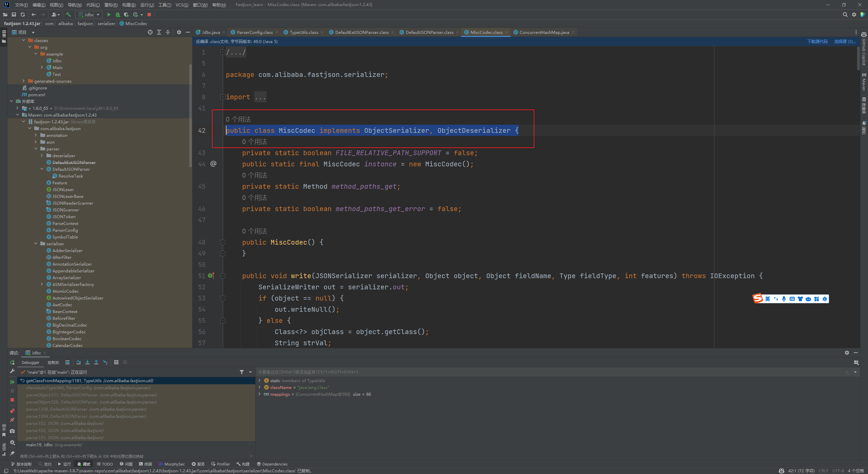Click the green Debug bug icon
The width and height of the screenshot is (868, 474).
pos(118,15)
